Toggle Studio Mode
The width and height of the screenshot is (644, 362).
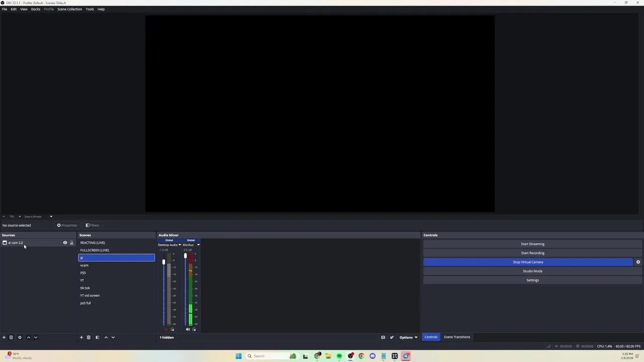tap(532, 271)
